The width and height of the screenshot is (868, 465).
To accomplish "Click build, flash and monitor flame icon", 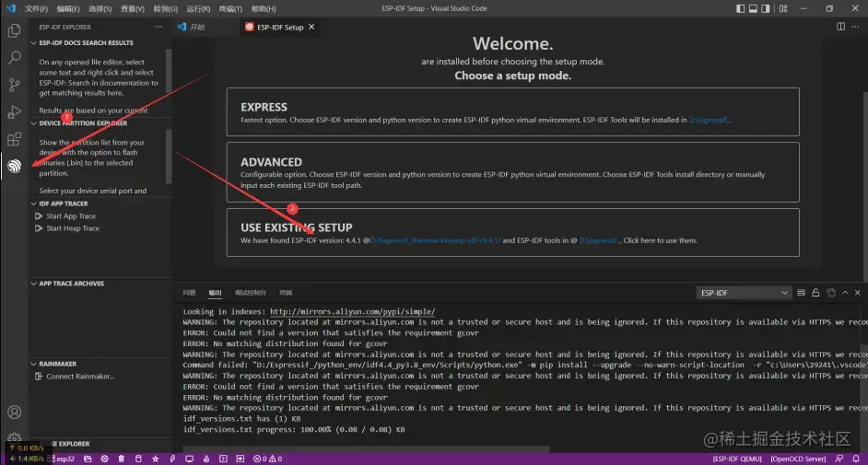I will pos(205,459).
